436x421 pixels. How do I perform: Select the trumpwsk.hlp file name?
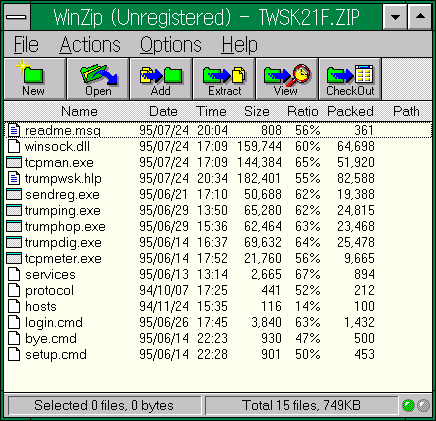click(63, 178)
